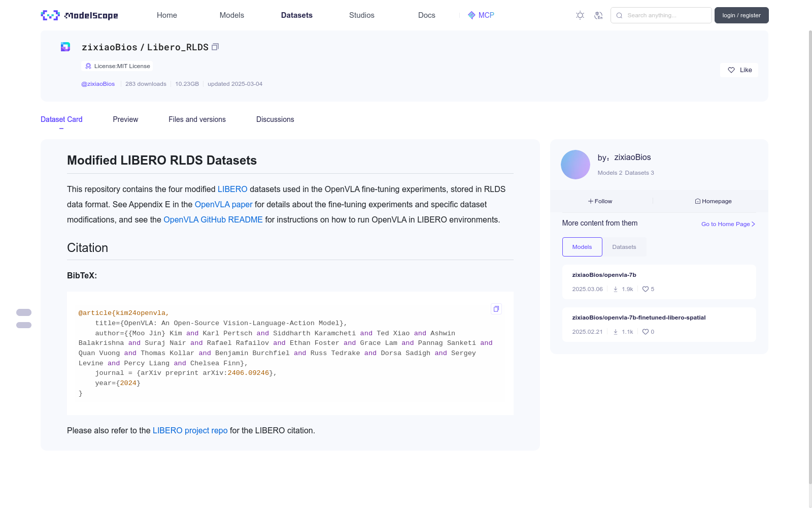Open the MCP navigation item
Image resolution: width=812 pixels, height=508 pixels.
click(481, 15)
